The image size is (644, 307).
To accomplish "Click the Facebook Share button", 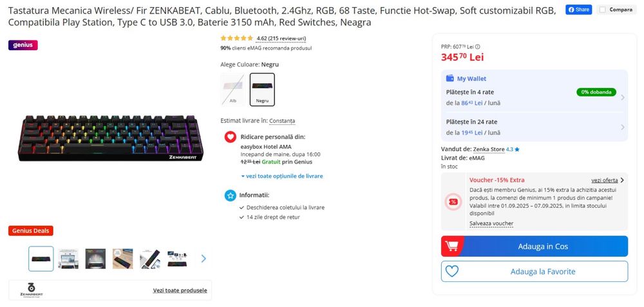I will tap(578, 10).
